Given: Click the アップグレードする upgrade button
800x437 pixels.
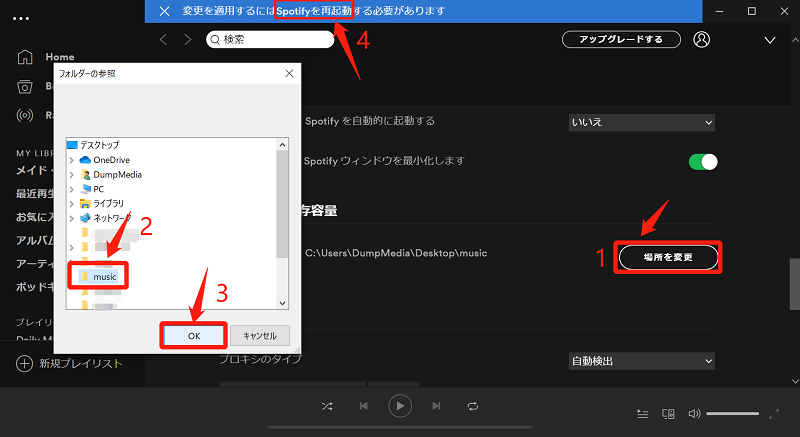Looking at the screenshot, I should point(621,39).
